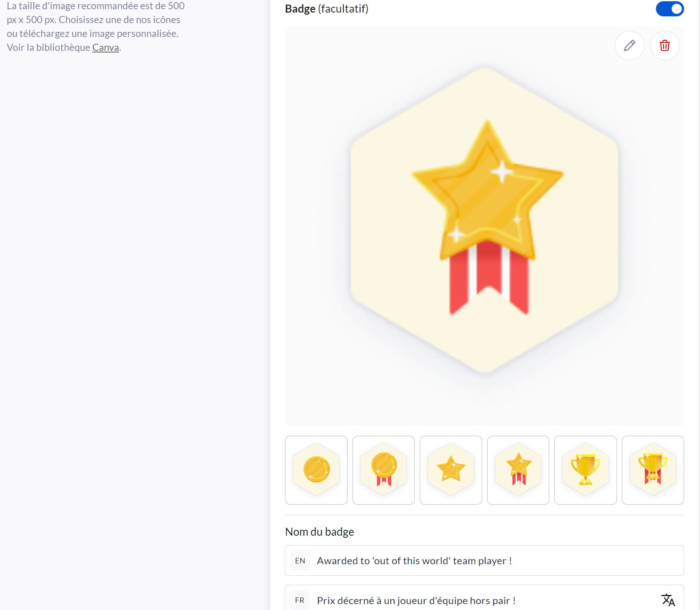Disable the Badge (facultatif) toggle
This screenshot has height=610, width=700.
click(670, 9)
